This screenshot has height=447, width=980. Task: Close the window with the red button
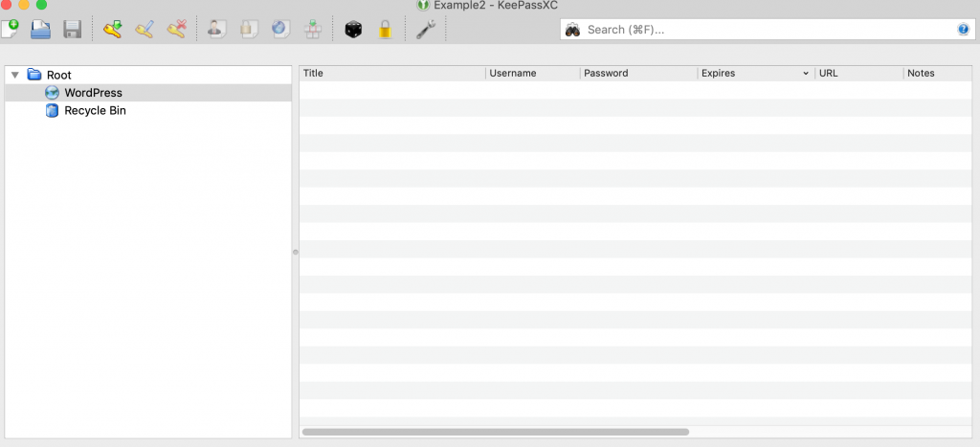(x=7, y=5)
